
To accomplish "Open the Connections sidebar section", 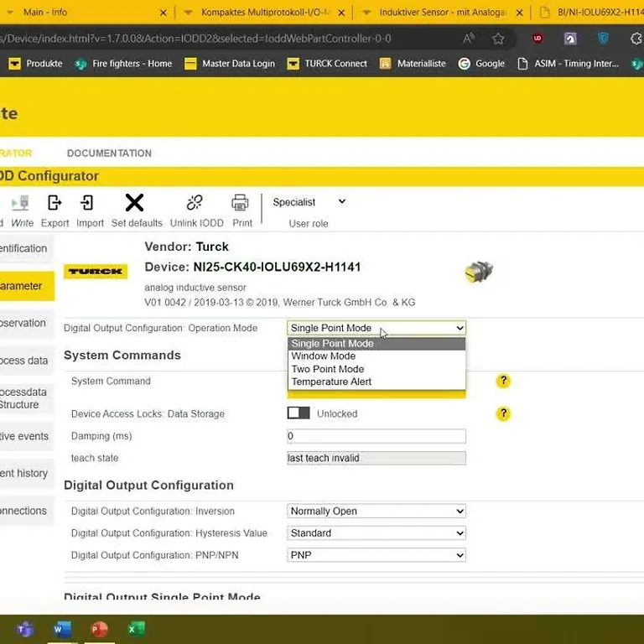I will click(x=27, y=511).
